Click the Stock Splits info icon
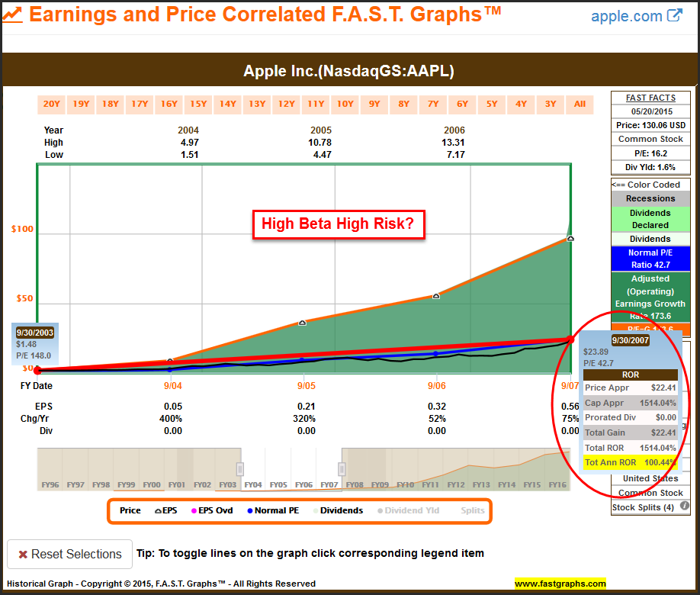The image size is (700, 595). click(x=684, y=507)
